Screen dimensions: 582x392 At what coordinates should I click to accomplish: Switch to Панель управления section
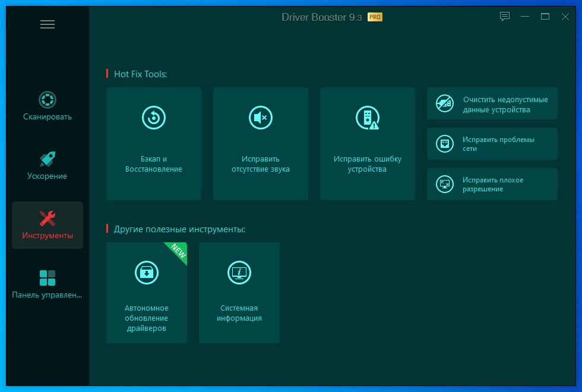coord(47,277)
